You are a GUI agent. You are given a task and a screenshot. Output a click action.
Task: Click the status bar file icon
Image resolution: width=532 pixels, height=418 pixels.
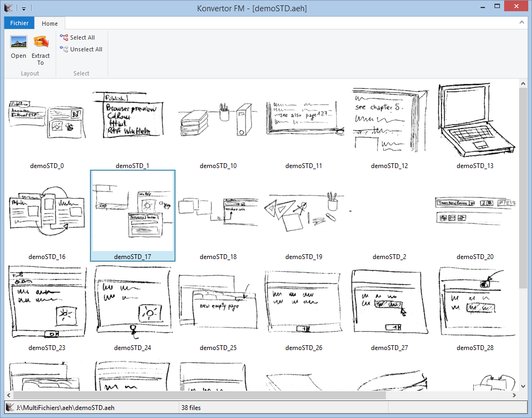pyautogui.click(x=10, y=407)
